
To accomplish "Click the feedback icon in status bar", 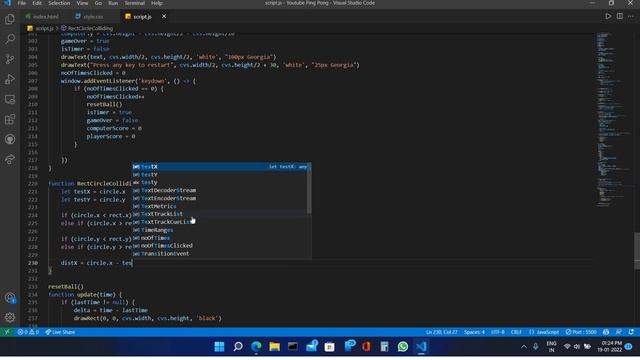I will point(619,332).
